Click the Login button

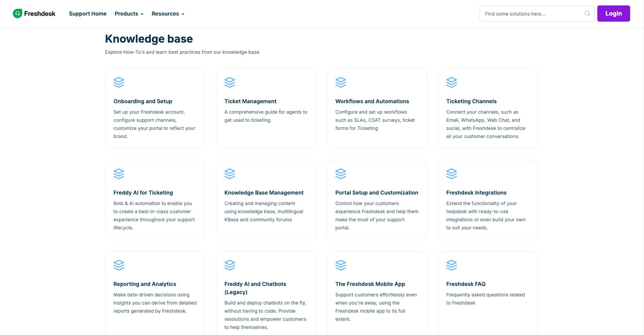point(613,13)
